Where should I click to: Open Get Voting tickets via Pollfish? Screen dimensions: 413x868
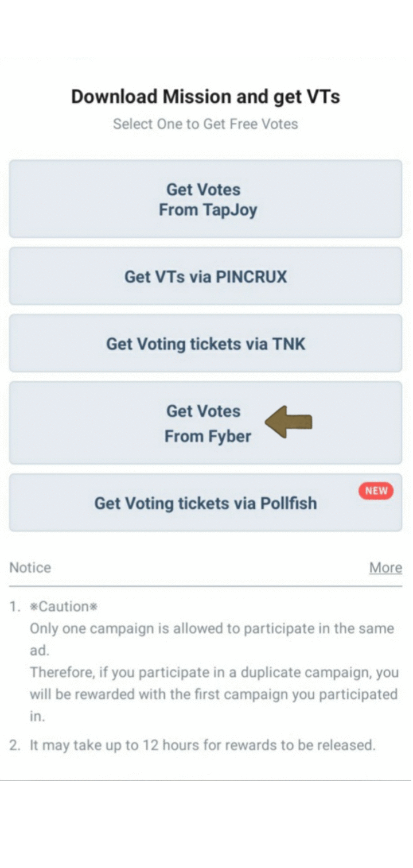205,503
